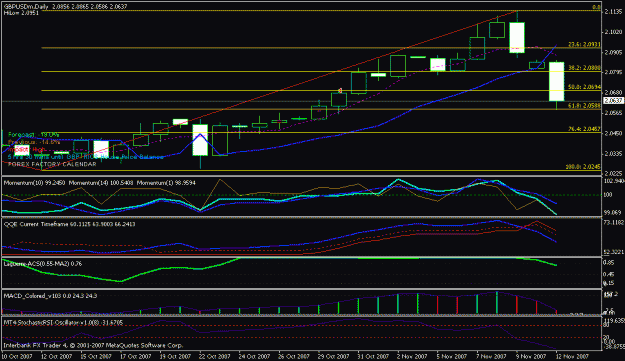
Task: Click the last large white candle on 12 Nov
Action: click(556, 81)
